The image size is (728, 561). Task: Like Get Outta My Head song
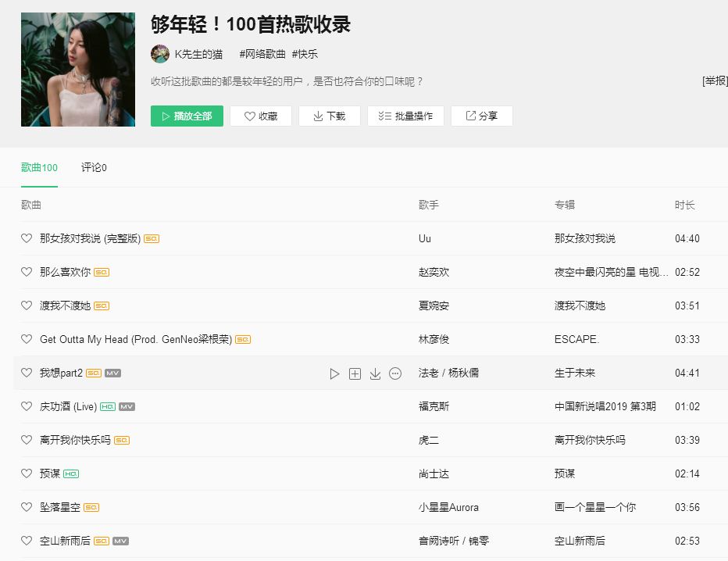(x=27, y=339)
